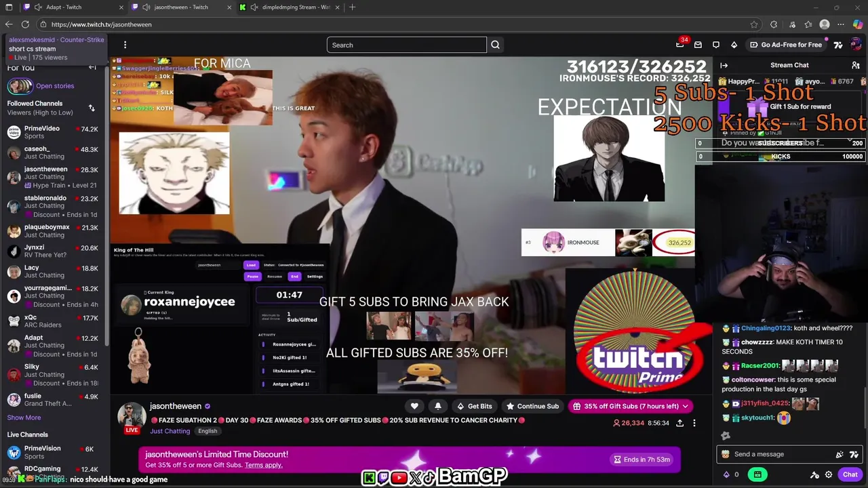Open user profile avatar menu
This screenshot has height=488, width=868.
pyautogui.click(x=856, y=45)
